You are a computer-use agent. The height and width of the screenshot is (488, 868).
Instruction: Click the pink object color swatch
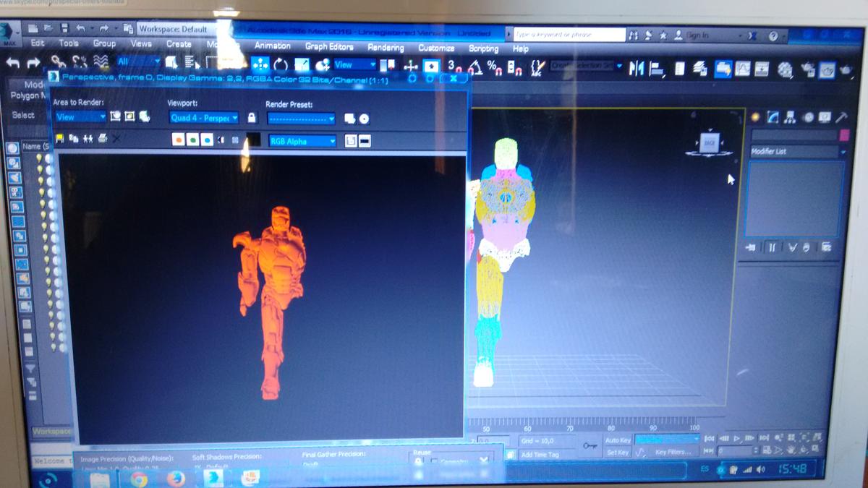pos(843,135)
